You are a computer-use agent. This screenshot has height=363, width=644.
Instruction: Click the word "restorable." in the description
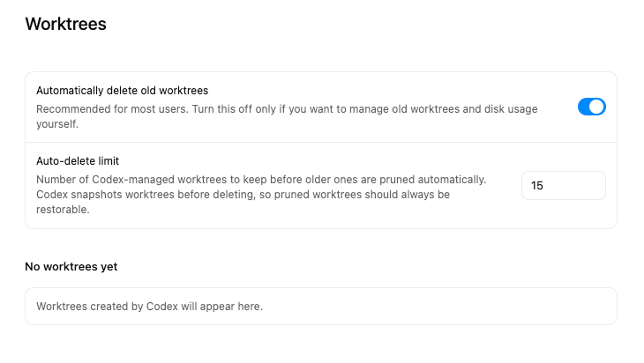click(x=63, y=210)
